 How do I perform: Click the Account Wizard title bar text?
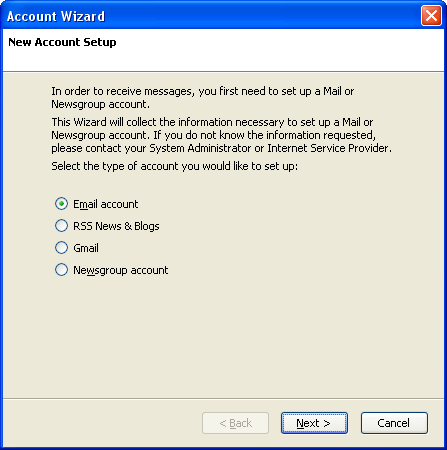pyautogui.click(x=56, y=16)
